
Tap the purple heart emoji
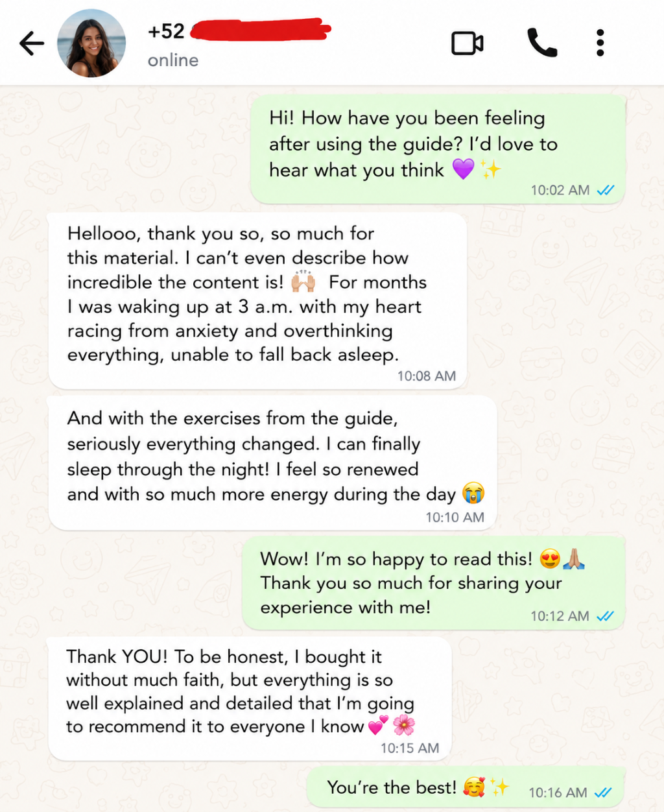(x=463, y=170)
